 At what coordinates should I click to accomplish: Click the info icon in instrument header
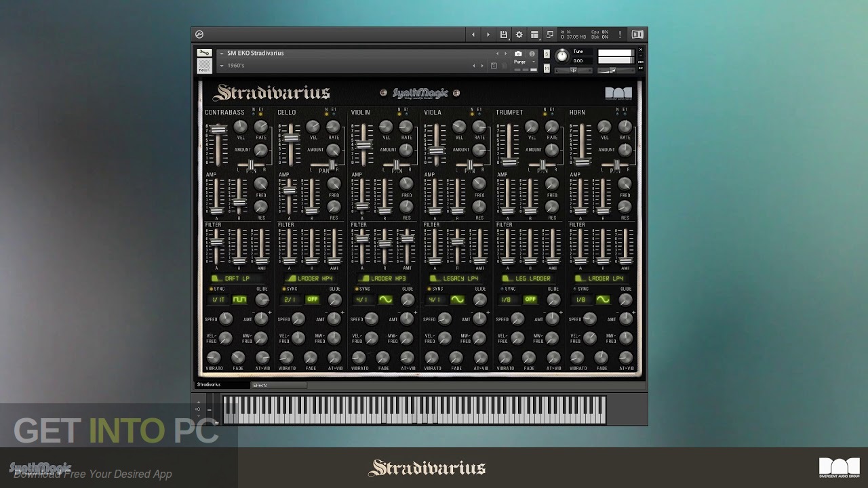532,54
